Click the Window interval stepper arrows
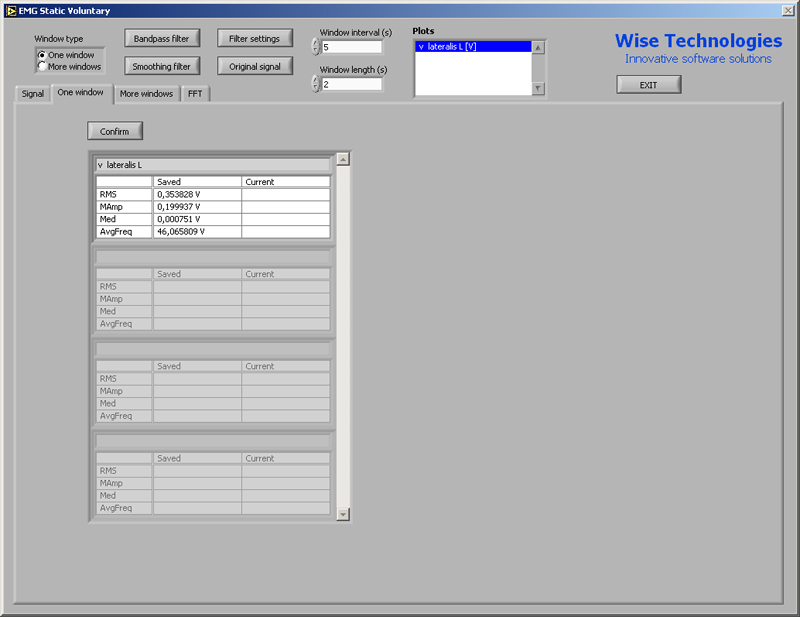 (x=316, y=47)
